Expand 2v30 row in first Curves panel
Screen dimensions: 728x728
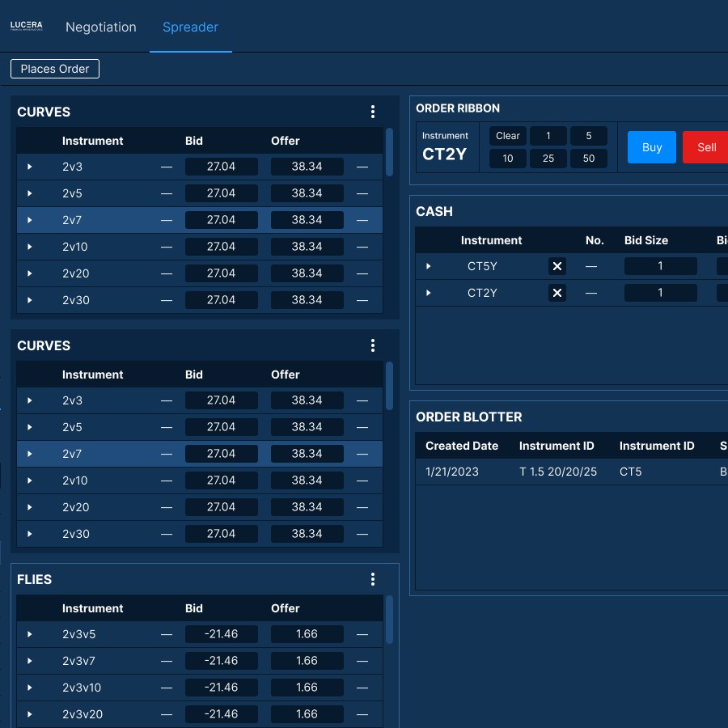coord(30,300)
